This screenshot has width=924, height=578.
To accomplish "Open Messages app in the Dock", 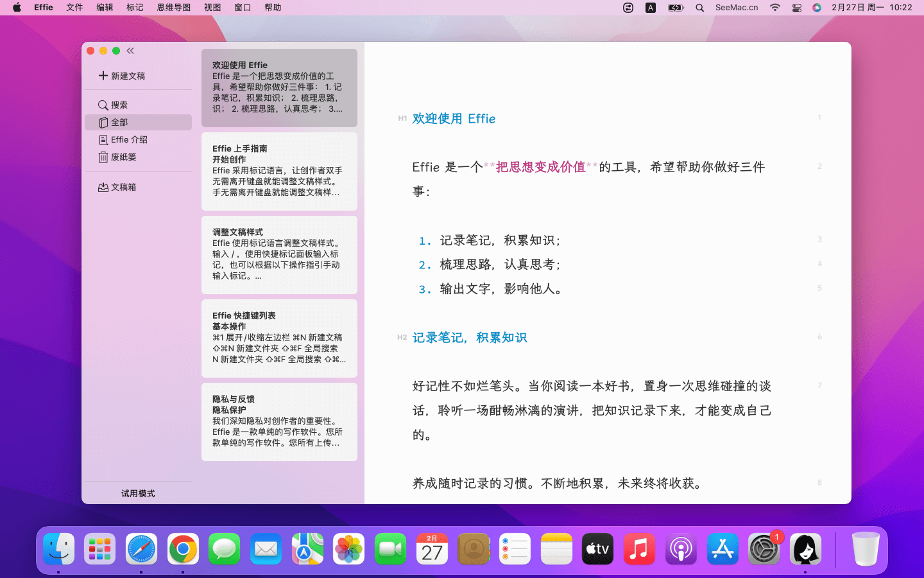I will click(x=225, y=549).
